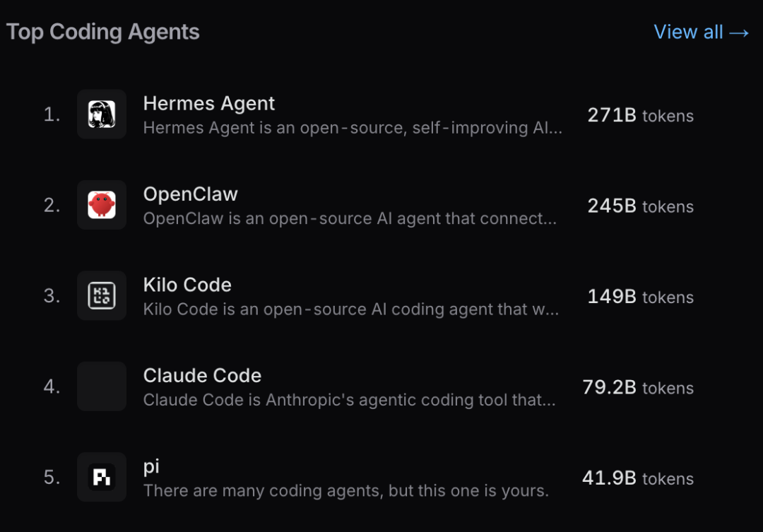Click the 271B tokens count

[640, 115]
